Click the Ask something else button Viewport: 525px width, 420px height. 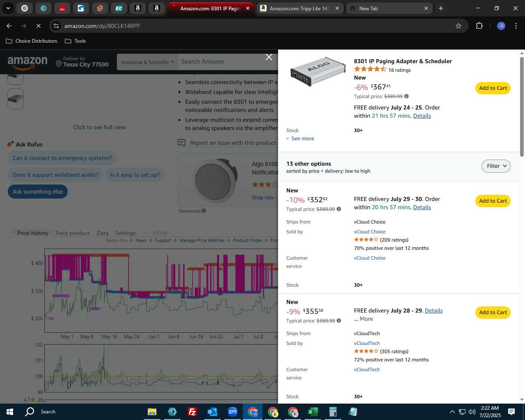point(38,192)
